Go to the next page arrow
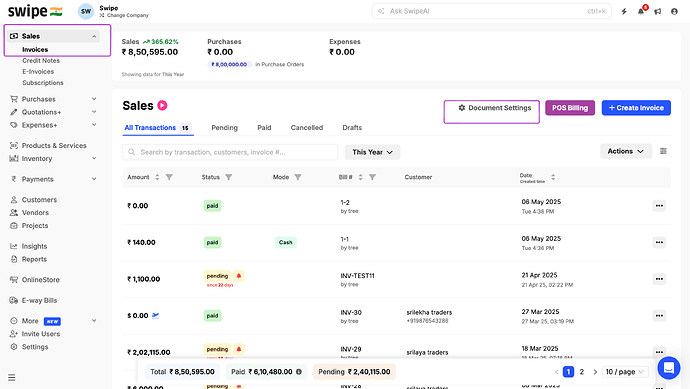Screen dimensions: 690x389 [595, 372]
